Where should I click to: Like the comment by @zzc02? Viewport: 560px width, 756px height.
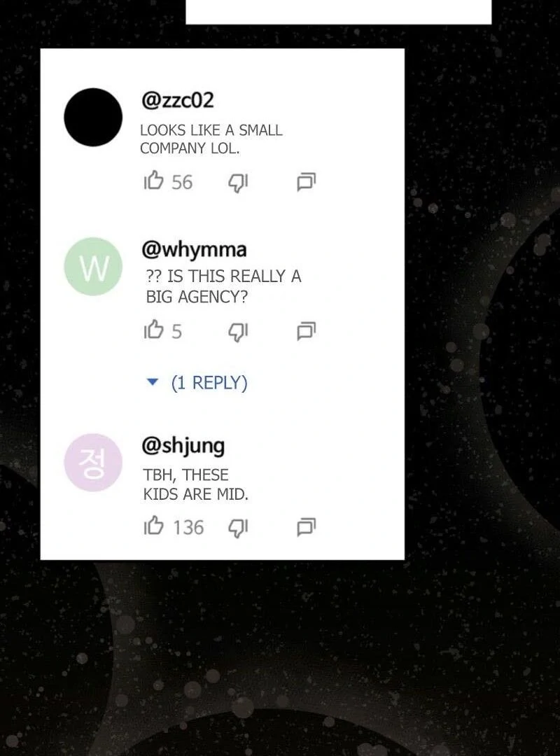(x=153, y=181)
